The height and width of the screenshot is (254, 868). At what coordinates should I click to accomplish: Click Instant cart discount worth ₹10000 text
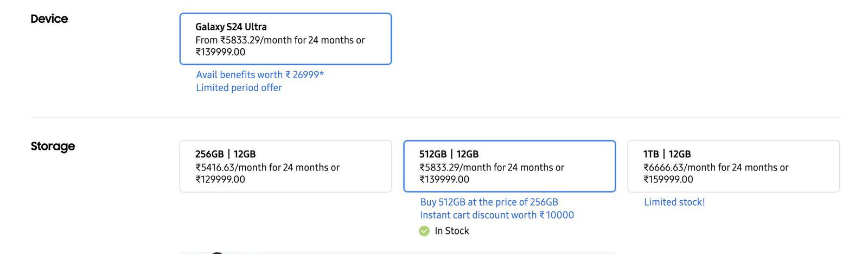pos(496,215)
